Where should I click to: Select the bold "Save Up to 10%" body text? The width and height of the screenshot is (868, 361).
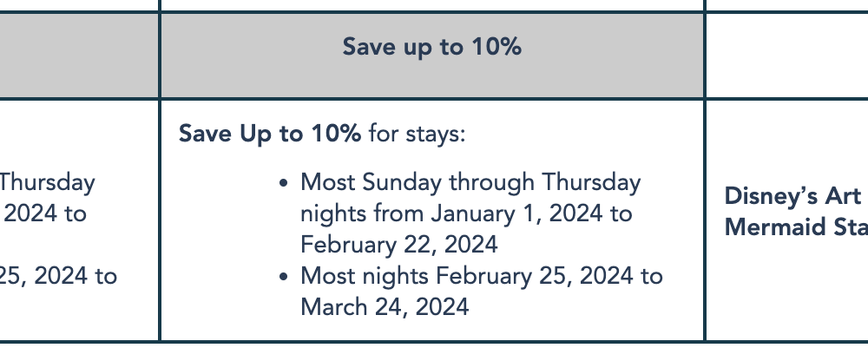click(x=270, y=134)
